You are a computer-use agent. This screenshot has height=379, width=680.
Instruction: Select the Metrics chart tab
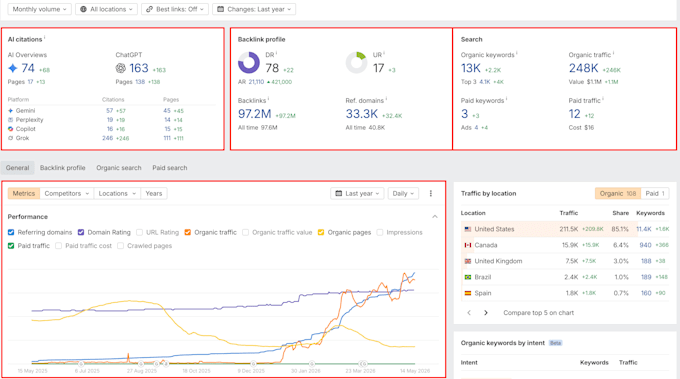point(24,193)
